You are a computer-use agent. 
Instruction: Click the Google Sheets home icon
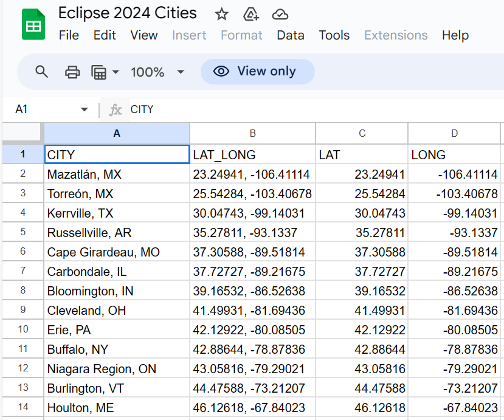coord(33,25)
